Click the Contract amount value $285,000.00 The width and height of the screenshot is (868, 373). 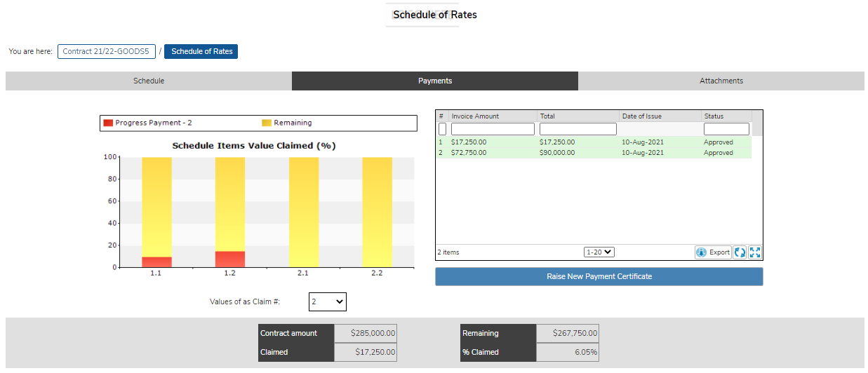point(366,333)
